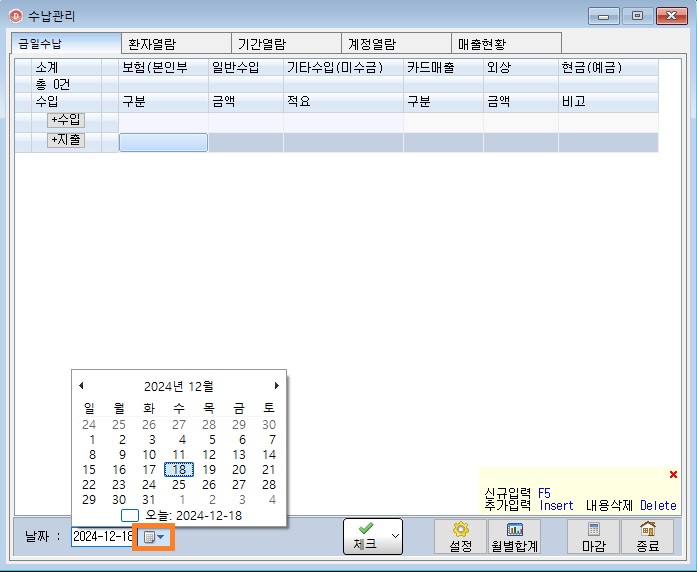Click the 2024년 12월 calendar title
The width and height of the screenshot is (697, 572).
[179, 386]
